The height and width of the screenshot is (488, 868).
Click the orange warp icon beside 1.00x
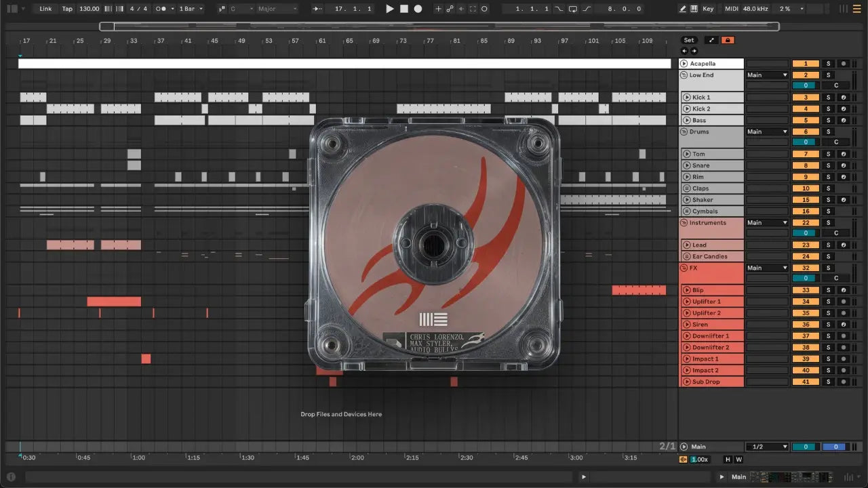684,459
